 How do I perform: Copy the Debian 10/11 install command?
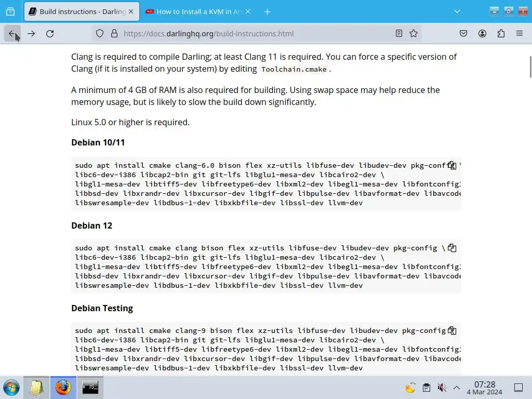(x=452, y=165)
